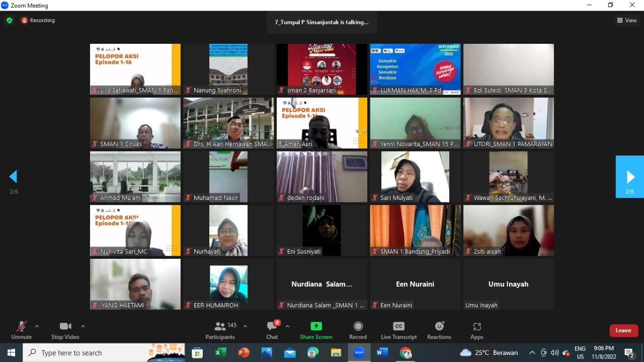The width and height of the screenshot is (644, 362).
Task: Enable Live Transcript captions
Action: click(398, 330)
